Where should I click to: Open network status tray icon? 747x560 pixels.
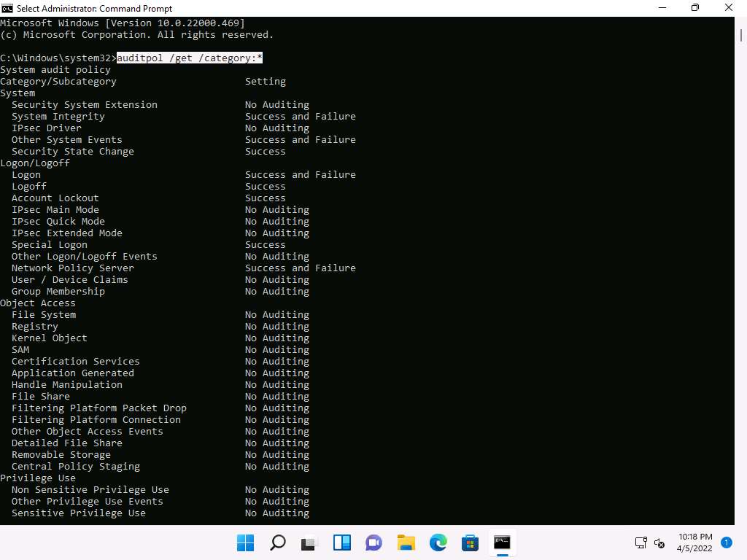[640, 542]
